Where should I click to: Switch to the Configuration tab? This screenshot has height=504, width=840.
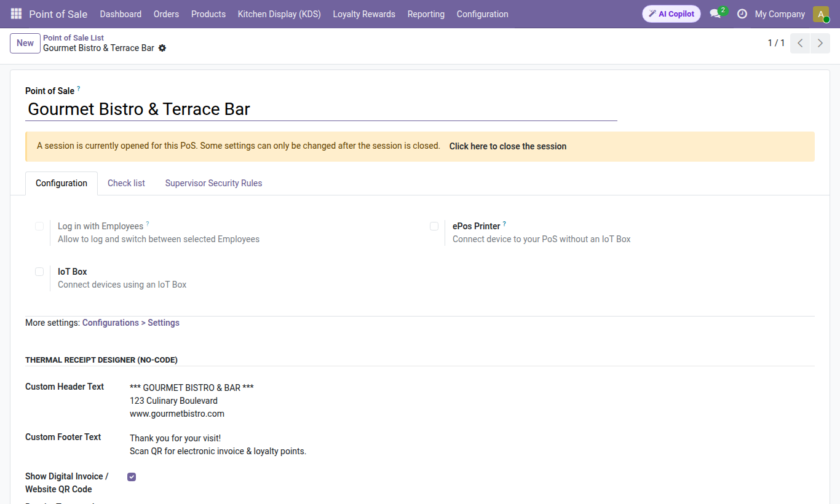pos(61,183)
